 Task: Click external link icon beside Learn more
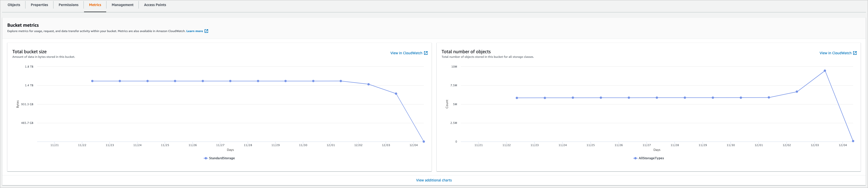(x=207, y=31)
